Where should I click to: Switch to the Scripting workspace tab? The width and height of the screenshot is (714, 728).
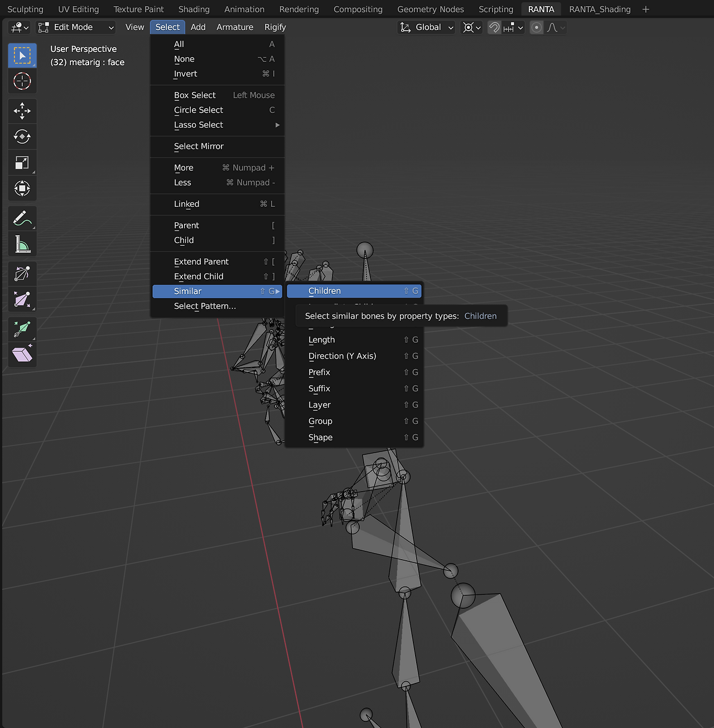click(496, 9)
